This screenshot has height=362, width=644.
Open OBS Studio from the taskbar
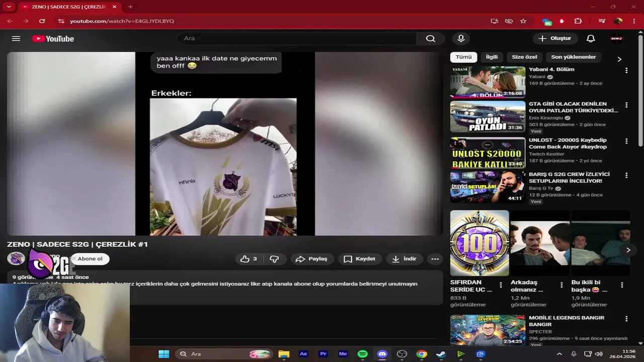point(401,354)
